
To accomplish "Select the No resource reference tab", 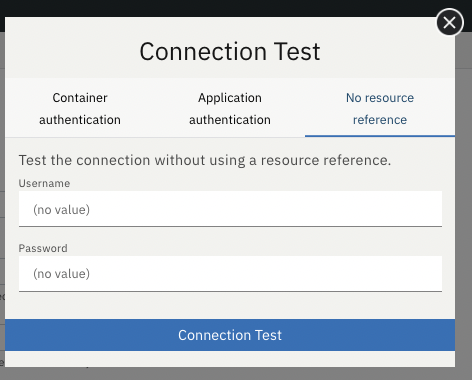I will (x=380, y=108).
